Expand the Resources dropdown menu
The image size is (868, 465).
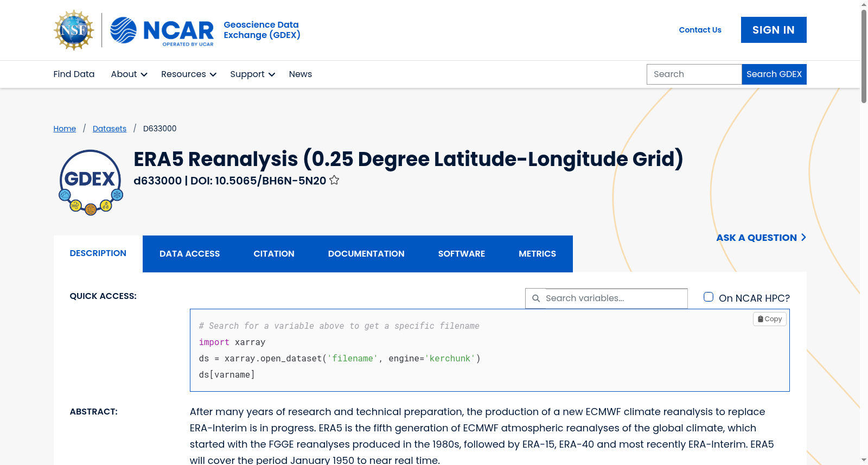189,74
